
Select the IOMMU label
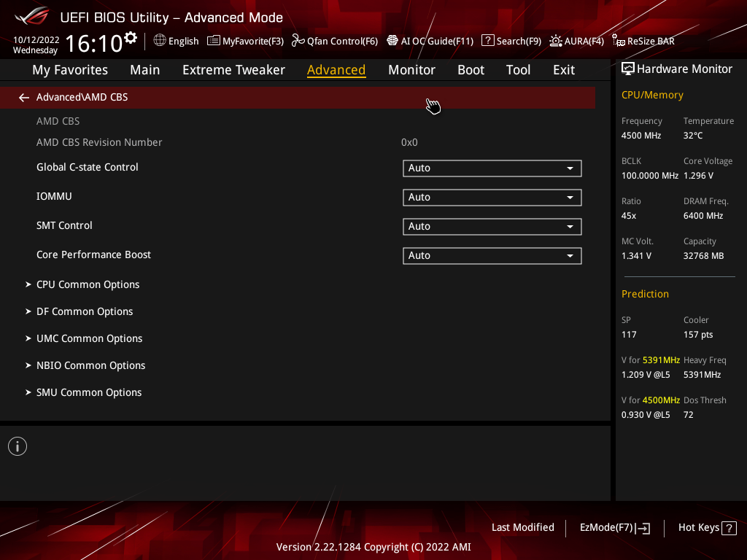[54, 197]
